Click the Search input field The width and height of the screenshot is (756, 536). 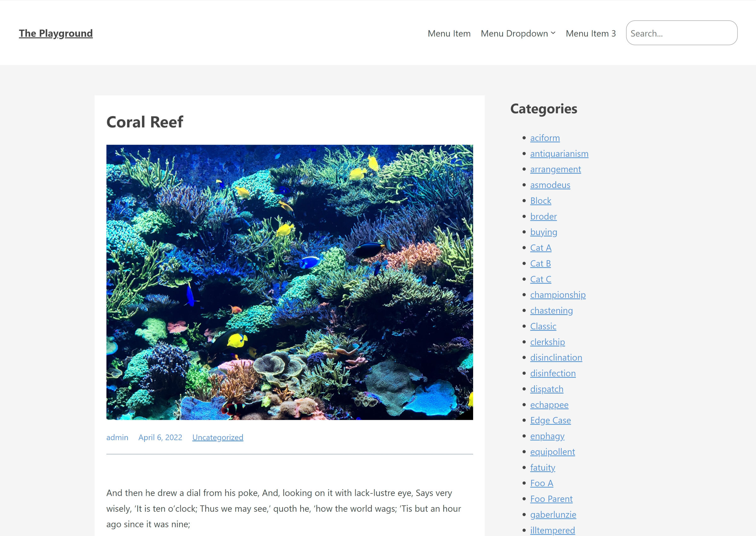click(x=681, y=33)
